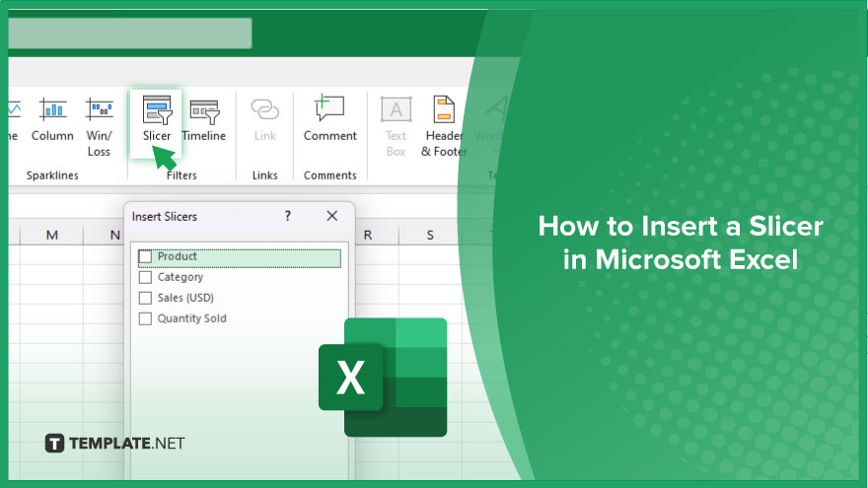The width and height of the screenshot is (868, 488).
Task: Open Header & Footer tool
Action: 444,127
